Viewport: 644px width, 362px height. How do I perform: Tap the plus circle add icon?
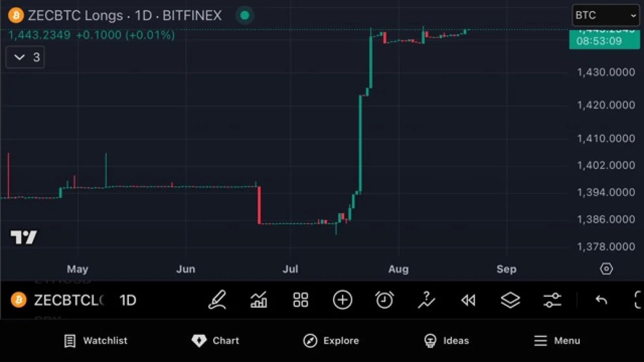342,300
